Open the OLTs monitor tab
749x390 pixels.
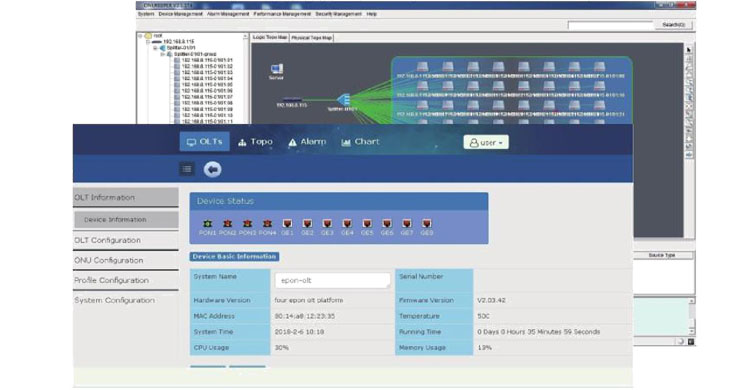tap(204, 142)
